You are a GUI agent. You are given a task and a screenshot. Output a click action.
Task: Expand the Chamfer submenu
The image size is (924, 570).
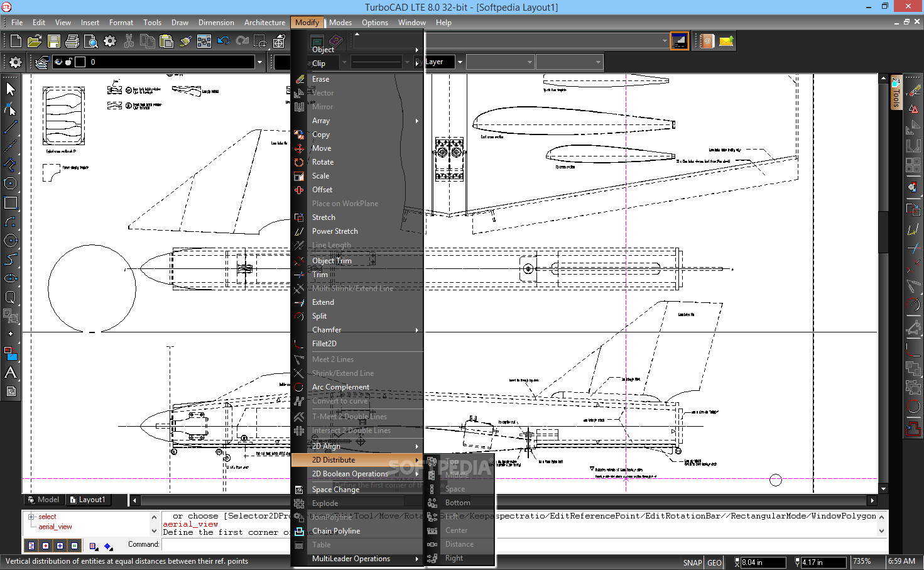click(357, 330)
